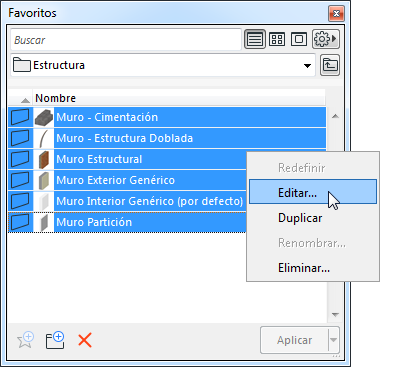Close the Favoritos palette window
Viewport: 393px width, 369px height.
click(336, 14)
